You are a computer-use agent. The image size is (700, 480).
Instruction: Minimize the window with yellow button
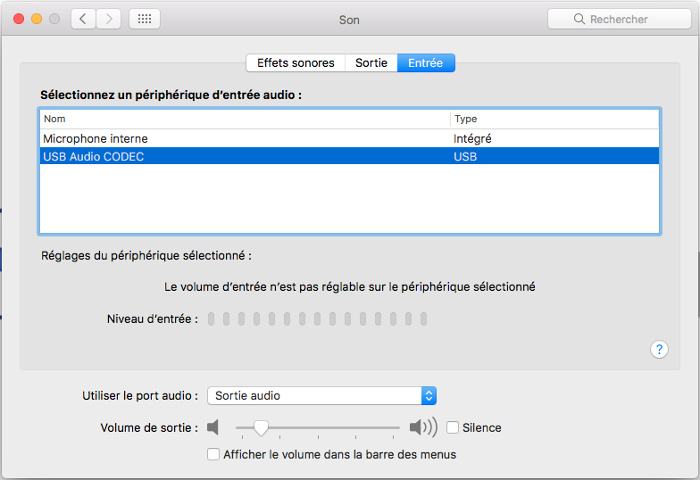(x=37, y=19)
